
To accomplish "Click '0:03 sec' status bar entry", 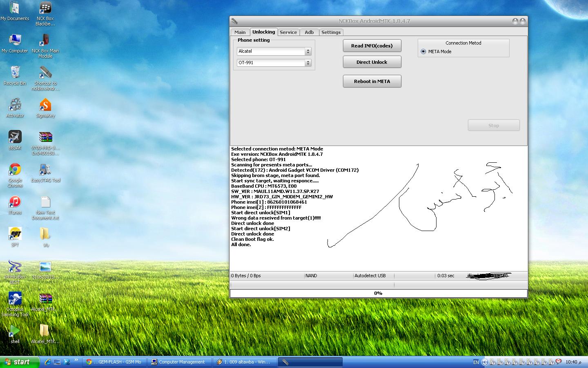I will pos(445,276).
